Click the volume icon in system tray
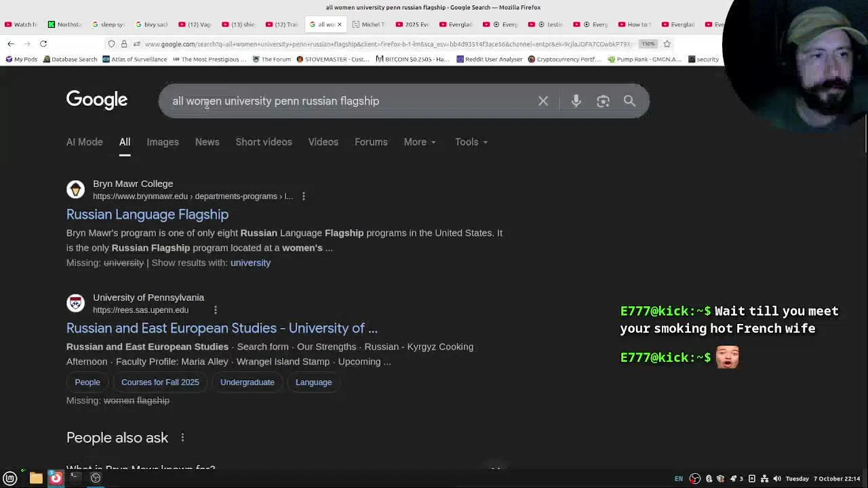Image resolution: width=868 pixels, height=488 pixels. 777,479
